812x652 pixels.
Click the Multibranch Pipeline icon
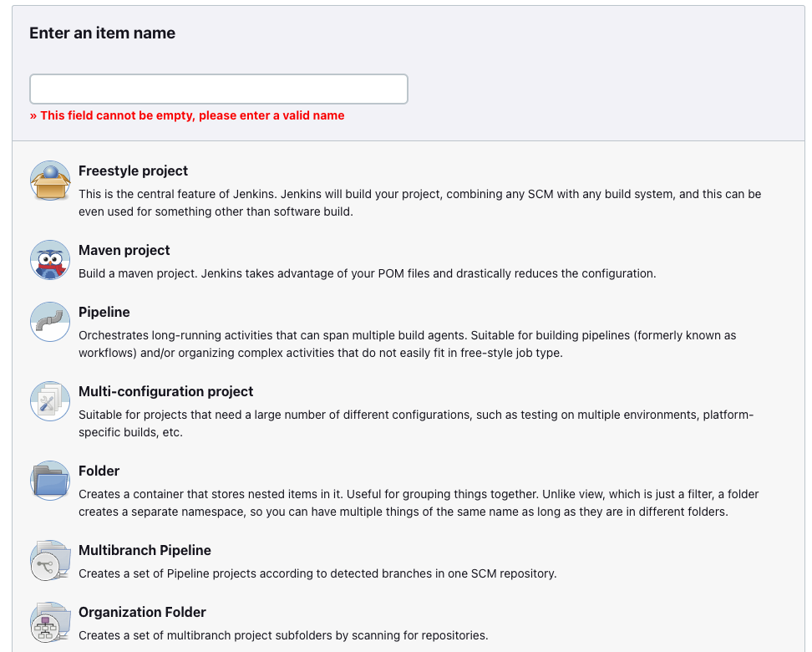pos(50,560)
